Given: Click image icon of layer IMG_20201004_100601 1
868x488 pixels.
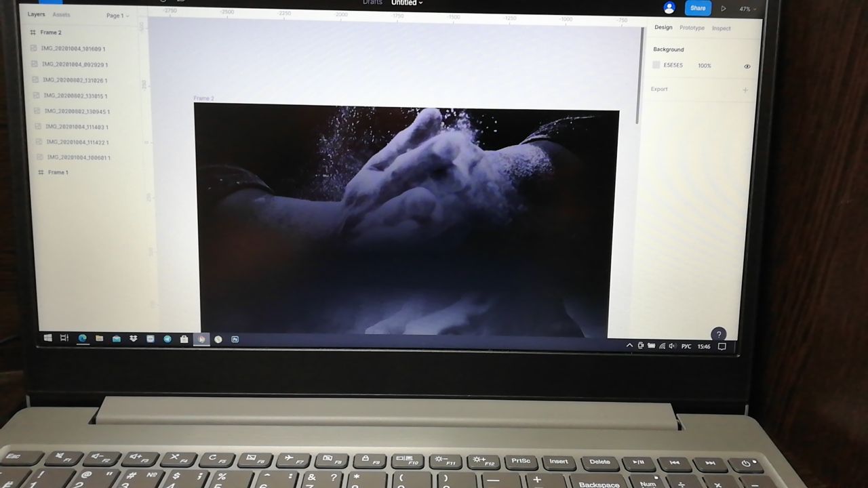Looking at the screenshot, I should coord(39,157).
